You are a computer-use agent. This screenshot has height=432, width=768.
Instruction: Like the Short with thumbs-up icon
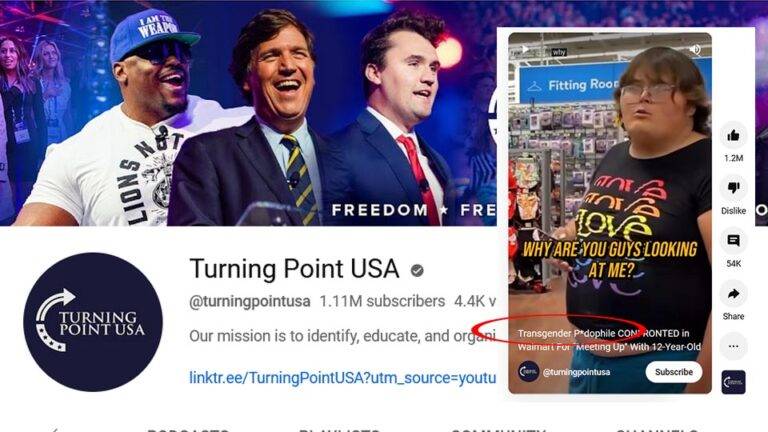coord(733,136)
